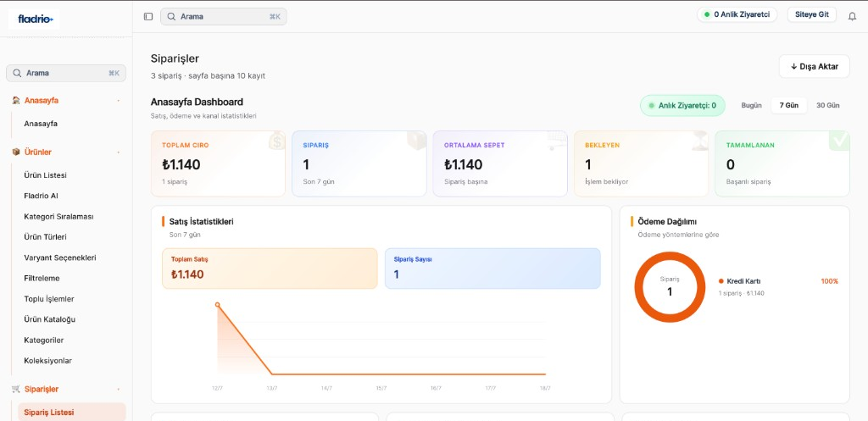The image size is (868, 421).
Task: Open the notifications bell
Action: [x=852, y=17]
